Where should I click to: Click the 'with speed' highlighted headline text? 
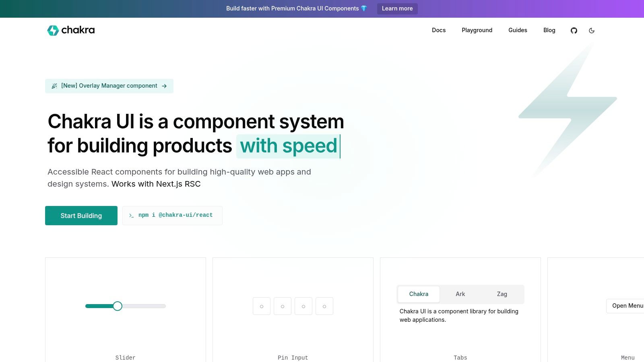click(x=289, y=146)
